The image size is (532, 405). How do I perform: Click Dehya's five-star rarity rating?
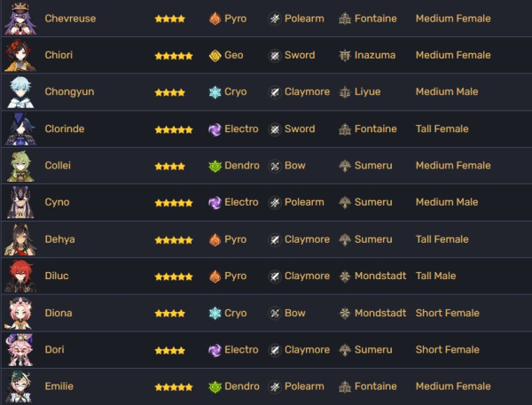pyautogui.click(x=173, y=240)
